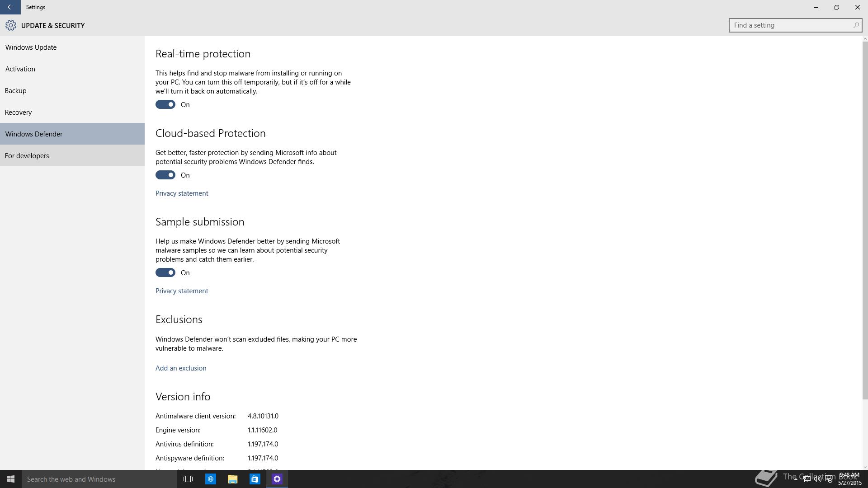Click the Exclusions heading
Image resolution: width=868 pixels, height=488 pixels.
point(179,319)
